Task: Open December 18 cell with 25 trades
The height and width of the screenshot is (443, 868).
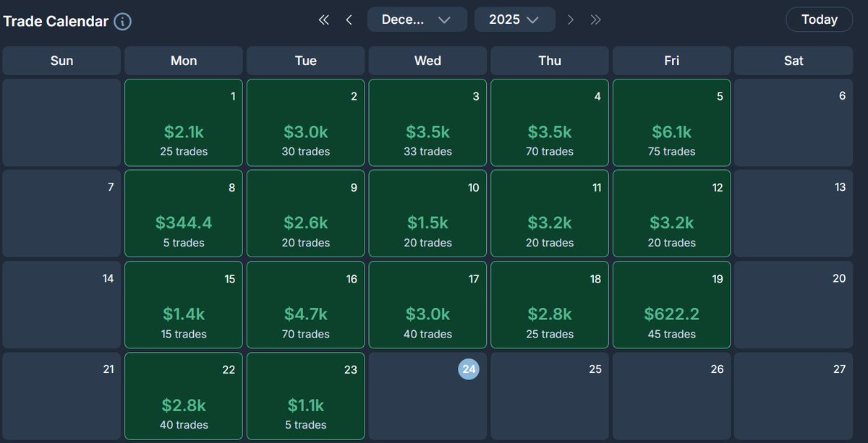Action: point(550,305)
